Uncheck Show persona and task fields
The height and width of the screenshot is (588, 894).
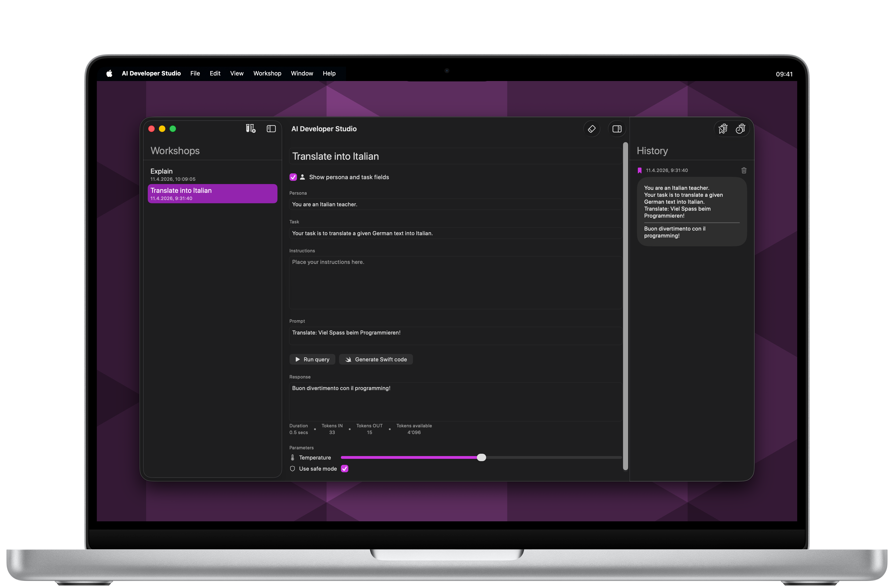point(293,177)
